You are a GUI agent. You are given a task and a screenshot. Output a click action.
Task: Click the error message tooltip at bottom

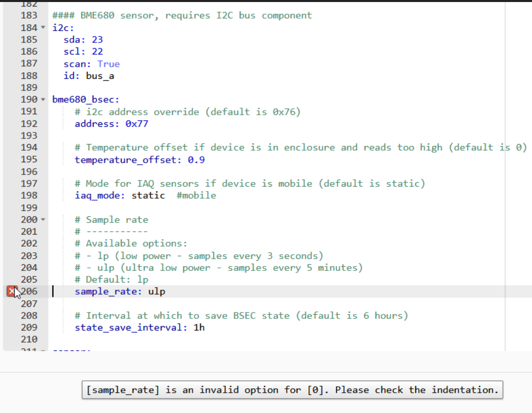292,390
